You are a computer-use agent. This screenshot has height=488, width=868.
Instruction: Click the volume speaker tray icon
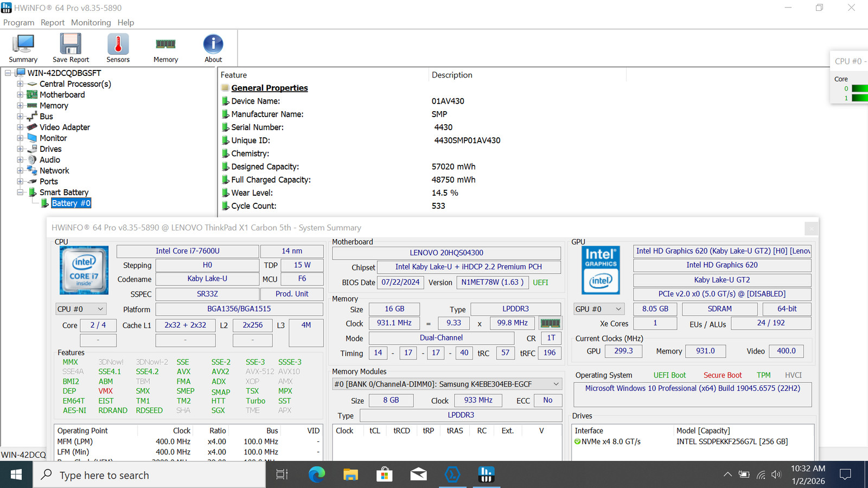pyautogui.click(x=776, y=475)
